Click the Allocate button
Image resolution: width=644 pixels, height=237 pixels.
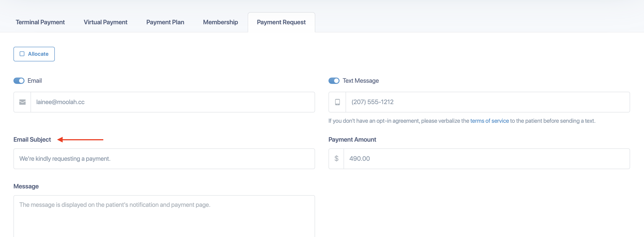pos(34,54)
